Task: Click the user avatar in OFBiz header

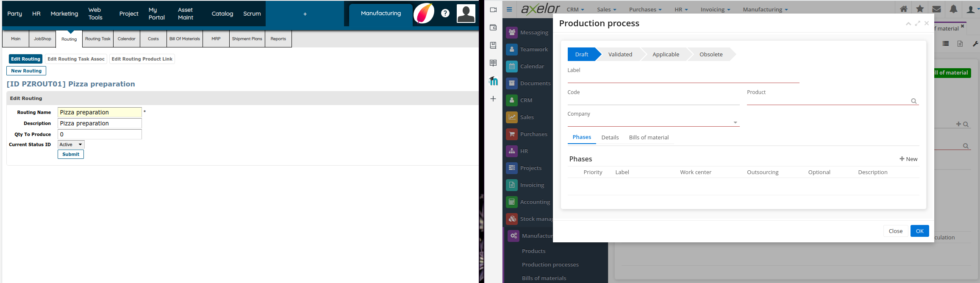Action: pos(466,14)
